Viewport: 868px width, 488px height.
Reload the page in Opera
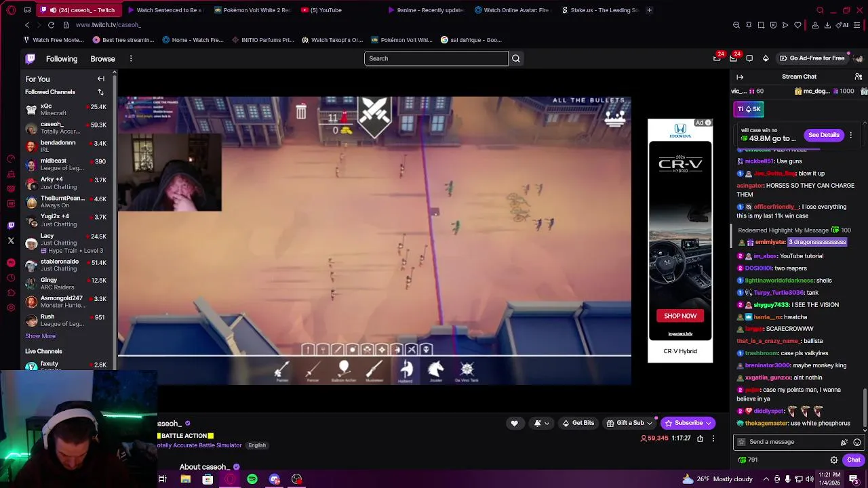tap(51, 25)
